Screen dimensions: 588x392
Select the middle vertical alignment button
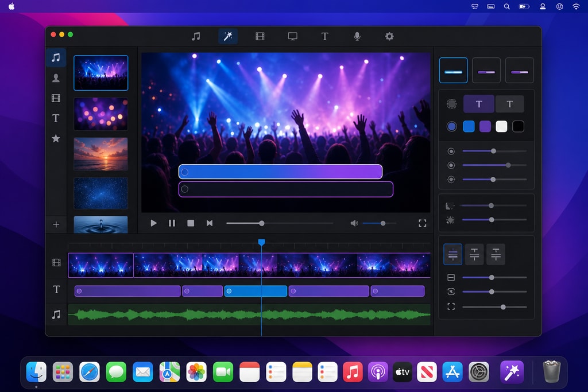(x=474, y=254)
